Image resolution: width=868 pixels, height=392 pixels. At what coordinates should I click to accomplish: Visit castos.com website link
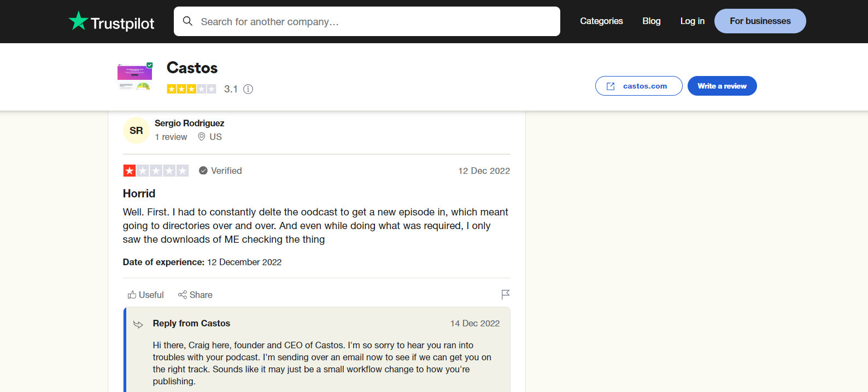[638, 86]
